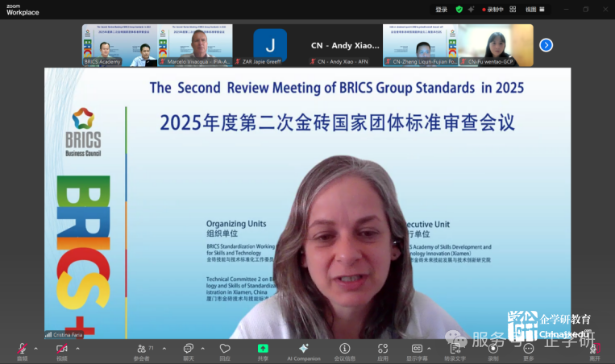
Task: Toggle the show captions (CC) button
Action: [417, 349]
